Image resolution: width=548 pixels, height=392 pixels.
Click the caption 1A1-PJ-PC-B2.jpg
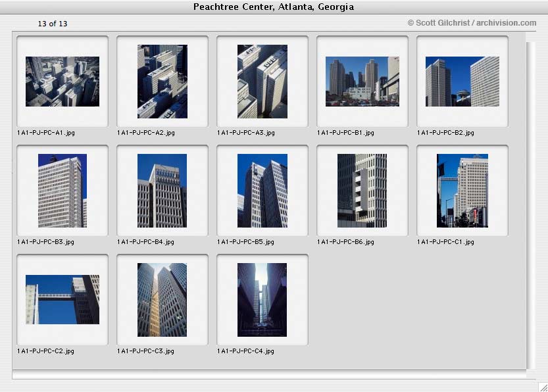pos(445,133)
